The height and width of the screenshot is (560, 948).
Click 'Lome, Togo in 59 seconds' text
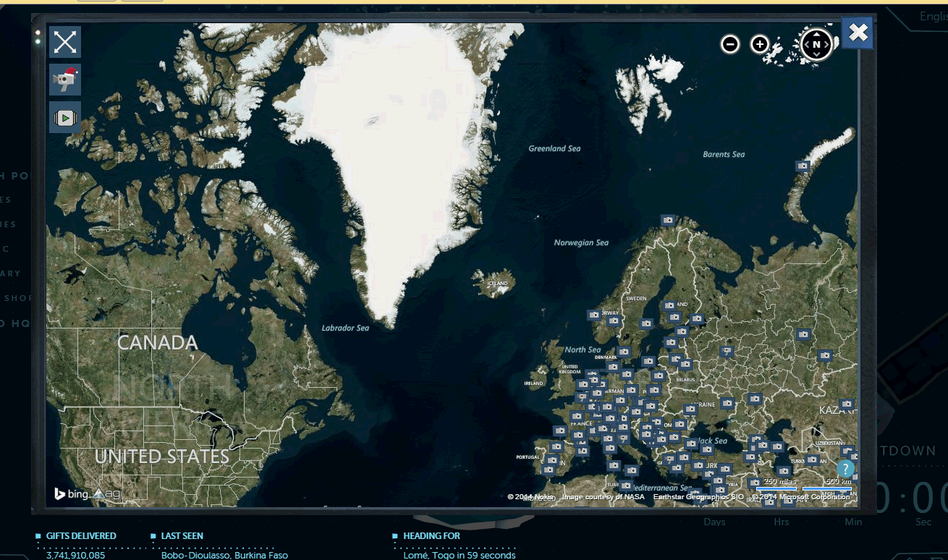click(460, 556)
